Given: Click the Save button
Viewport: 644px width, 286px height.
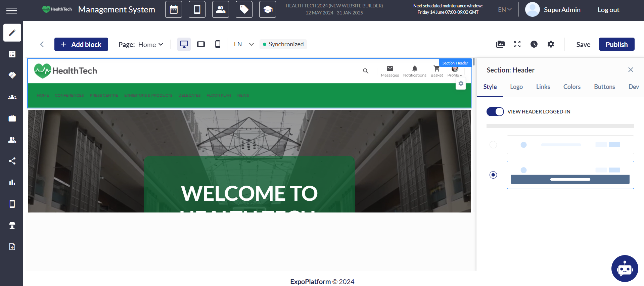Looking at the screenshot, I should (583, 44).
